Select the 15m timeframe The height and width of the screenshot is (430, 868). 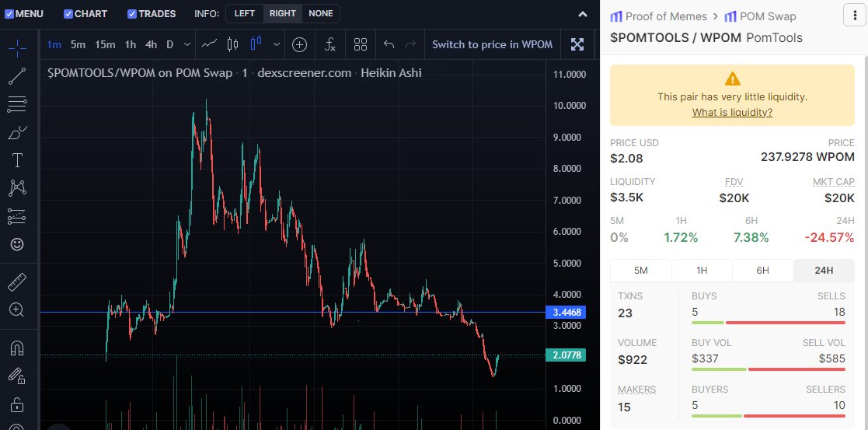[x=105, y=44]
